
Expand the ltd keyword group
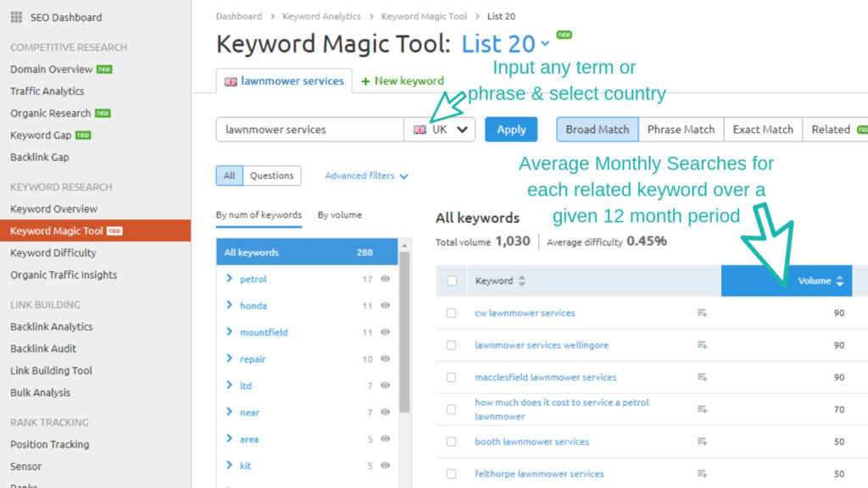coord(229,385)
